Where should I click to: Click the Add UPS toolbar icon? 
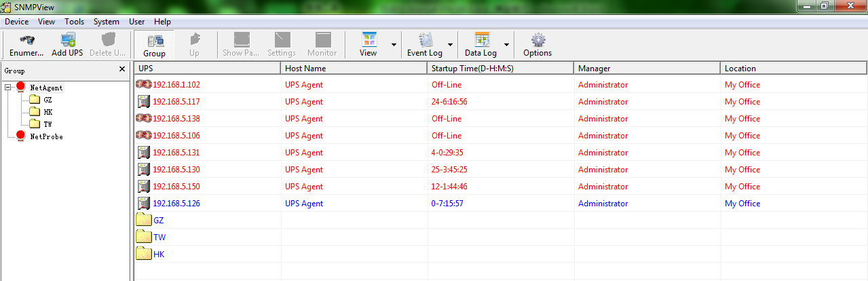[67, 39]
